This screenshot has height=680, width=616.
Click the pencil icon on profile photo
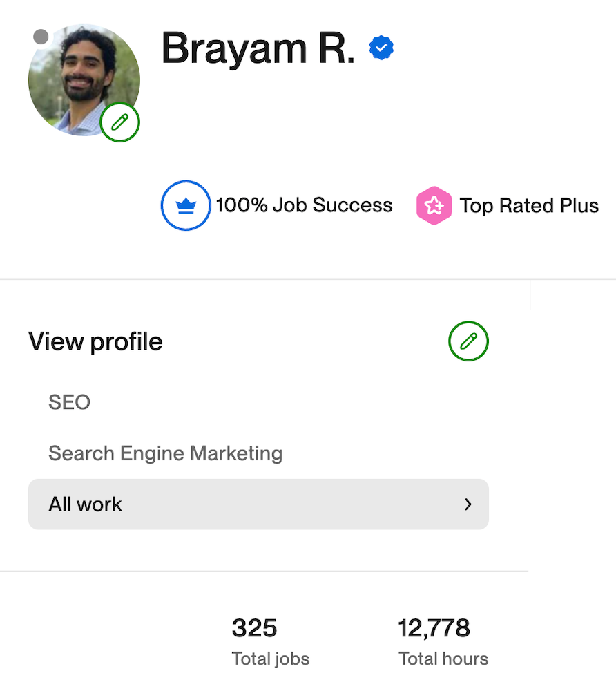pyautogui.click(x=120, y=123)
